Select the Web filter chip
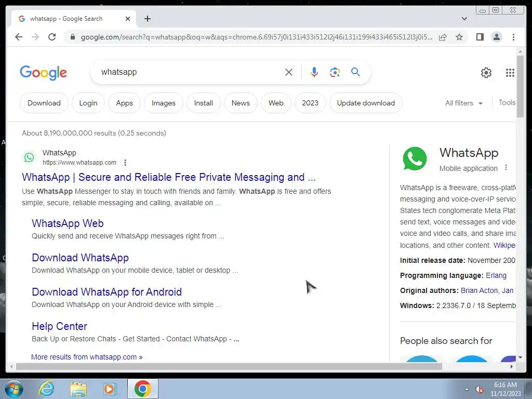 point(276,103)
